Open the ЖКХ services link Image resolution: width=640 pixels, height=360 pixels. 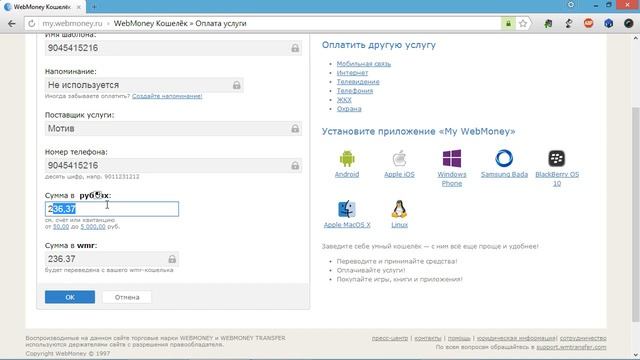[344, 100]
